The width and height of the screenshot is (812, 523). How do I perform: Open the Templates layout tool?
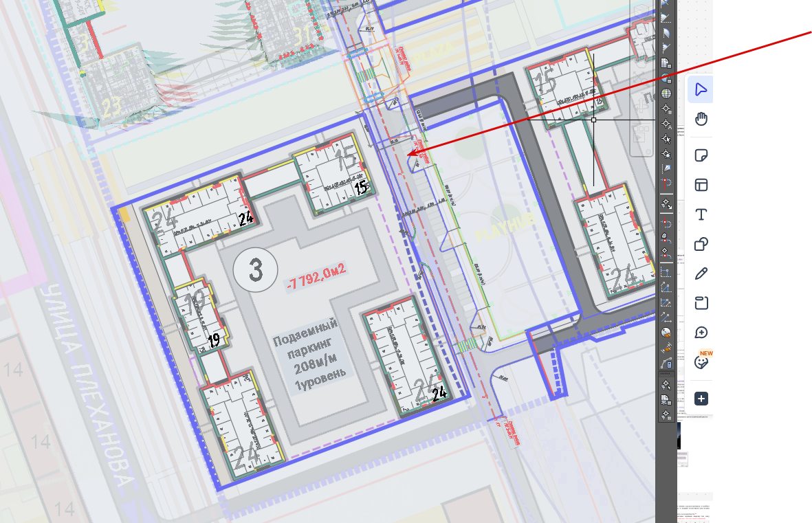click(x=701, y=185)
